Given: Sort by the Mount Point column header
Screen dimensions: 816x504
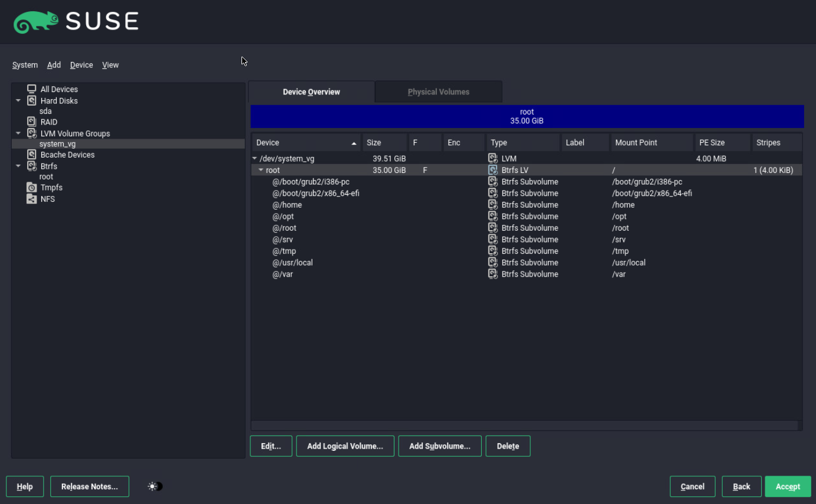Looking at the screenshot, I should tap(652, 143).
